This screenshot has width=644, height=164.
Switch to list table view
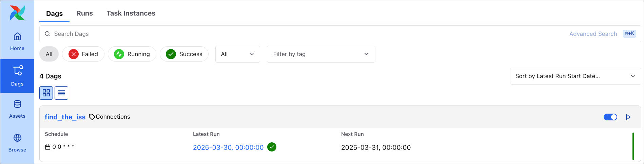click(61, 93)
